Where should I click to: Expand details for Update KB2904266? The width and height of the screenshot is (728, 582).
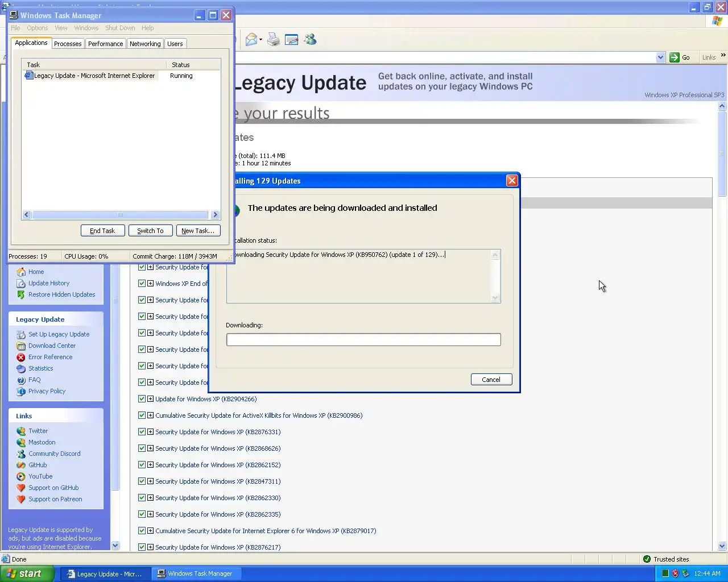[x=151, y=399]
